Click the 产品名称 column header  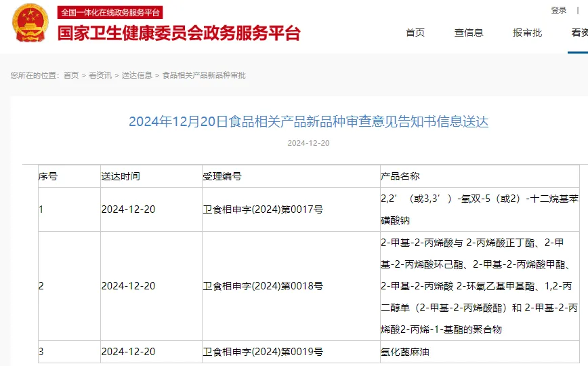(x=400, y=176)
